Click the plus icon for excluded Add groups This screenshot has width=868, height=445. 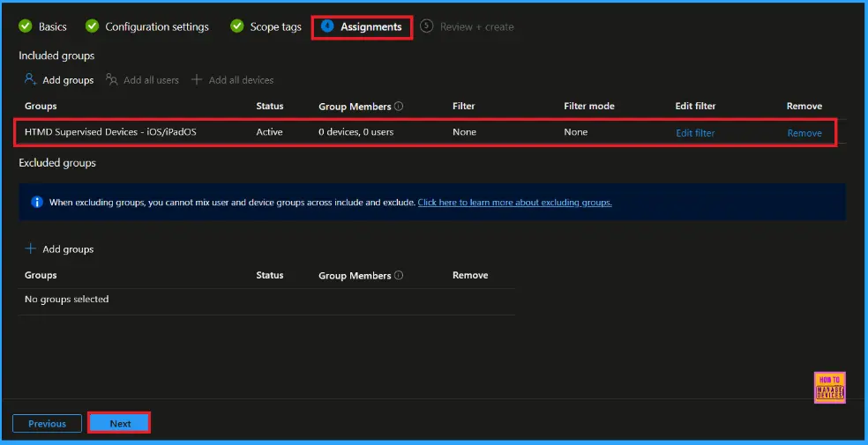point(31,249)
